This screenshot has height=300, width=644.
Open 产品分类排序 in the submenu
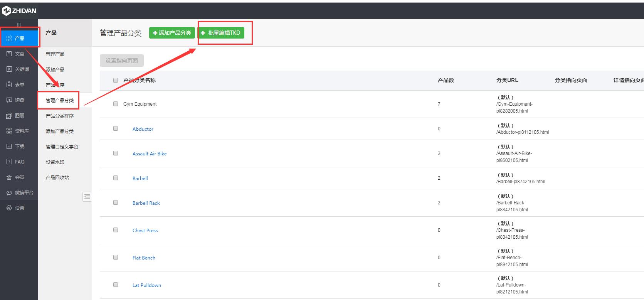[60, 116]
